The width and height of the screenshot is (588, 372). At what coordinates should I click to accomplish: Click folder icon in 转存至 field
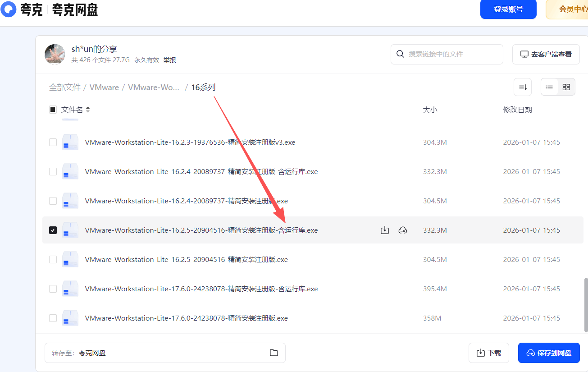coord(274,353)
